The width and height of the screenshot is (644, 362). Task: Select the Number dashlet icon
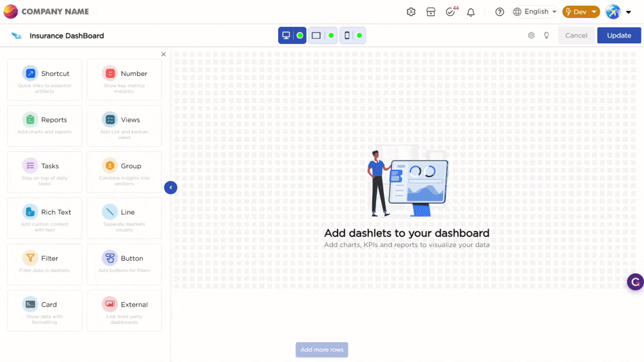[110, 73]
